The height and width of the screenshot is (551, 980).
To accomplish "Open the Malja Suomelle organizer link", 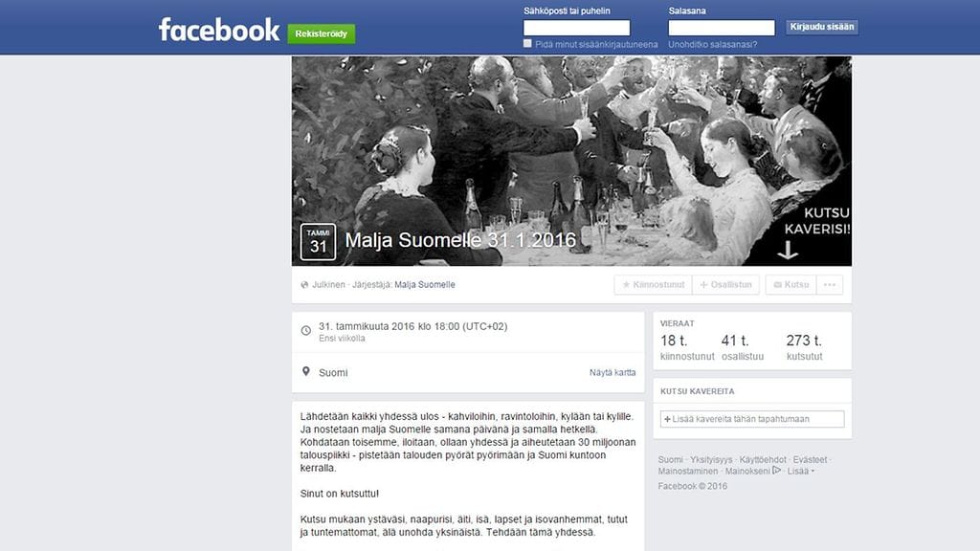I will click(x=425, y=285).
